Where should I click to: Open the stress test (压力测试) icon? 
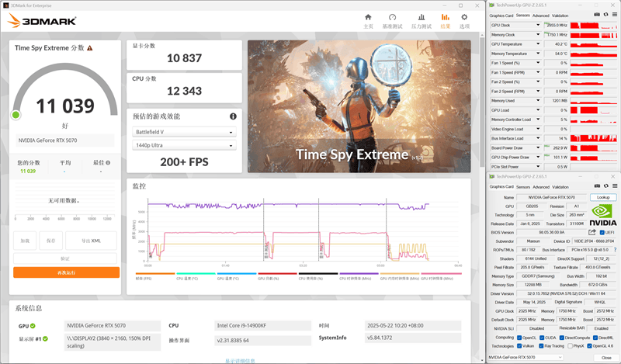[x=422, y=17]
